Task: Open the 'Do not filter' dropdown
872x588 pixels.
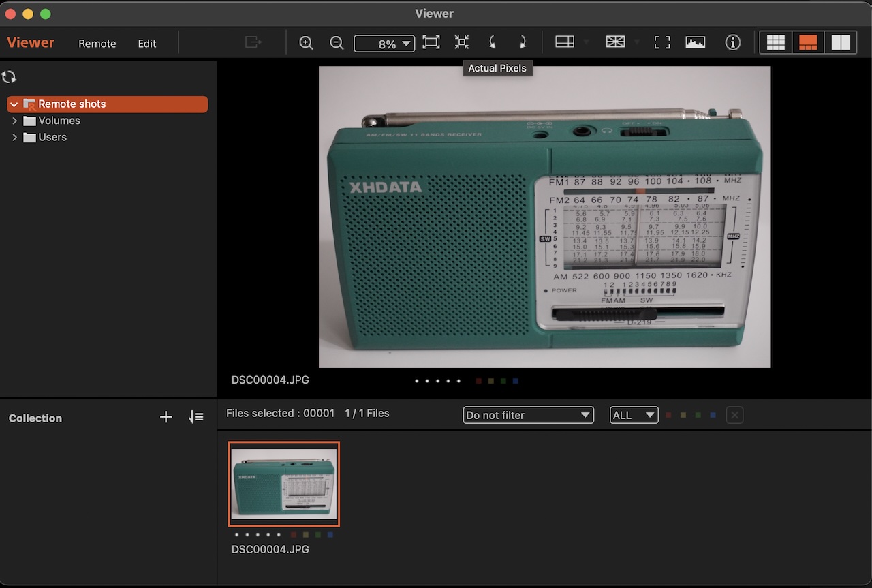Action: [528, 415]
